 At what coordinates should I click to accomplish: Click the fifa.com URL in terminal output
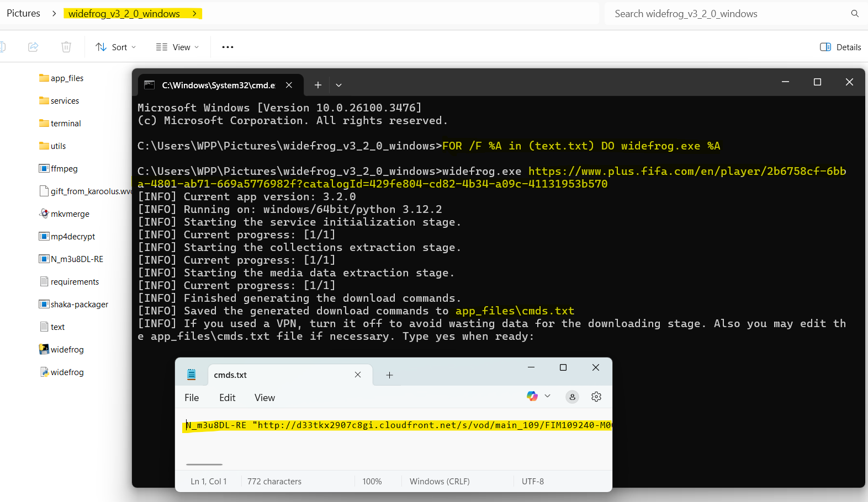pyautogui.click(x=491, y=178)
